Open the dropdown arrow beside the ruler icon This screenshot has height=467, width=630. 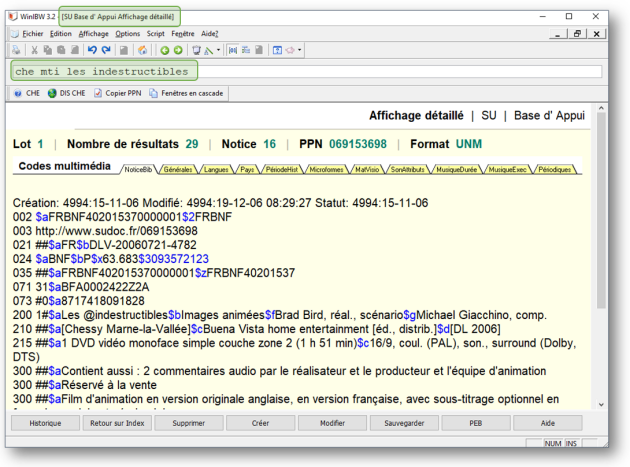tap(218, 50)
